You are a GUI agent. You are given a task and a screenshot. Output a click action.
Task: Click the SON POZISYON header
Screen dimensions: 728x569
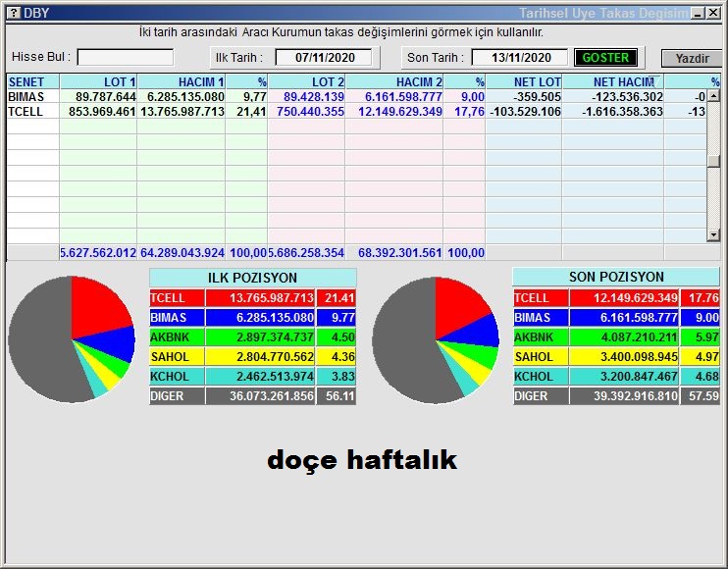616,277
